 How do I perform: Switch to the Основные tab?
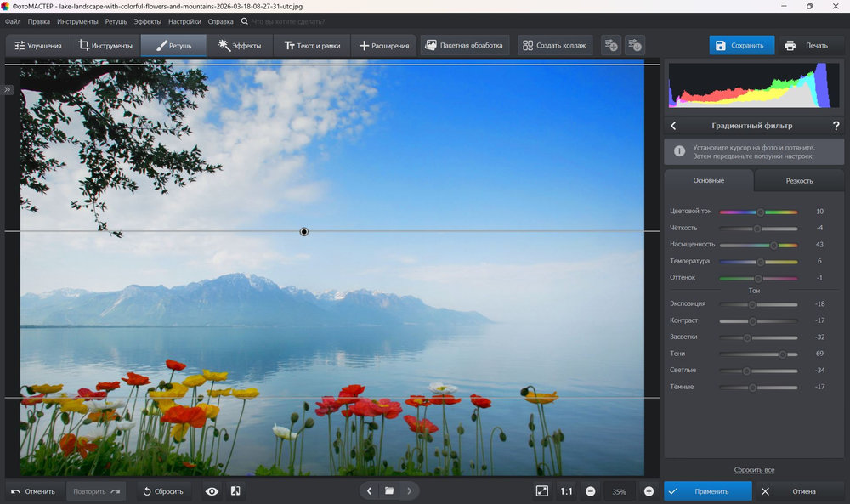(x=709, y=180)
